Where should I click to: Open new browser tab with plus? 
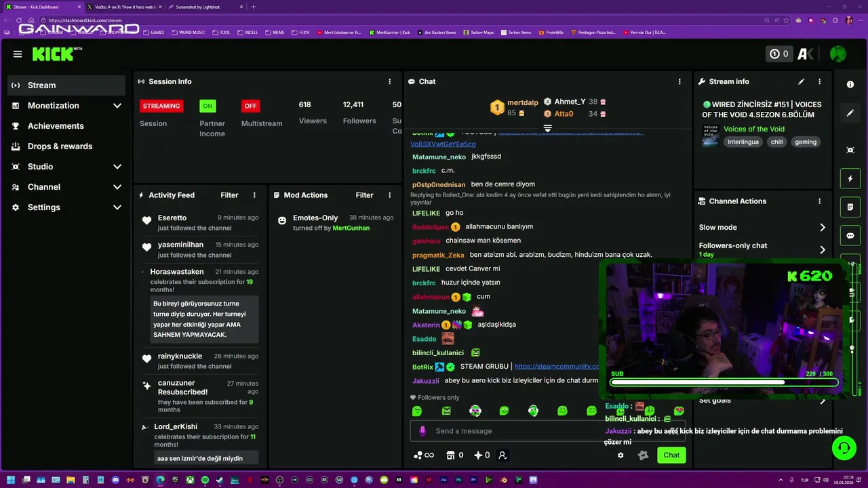pos(254,7)
